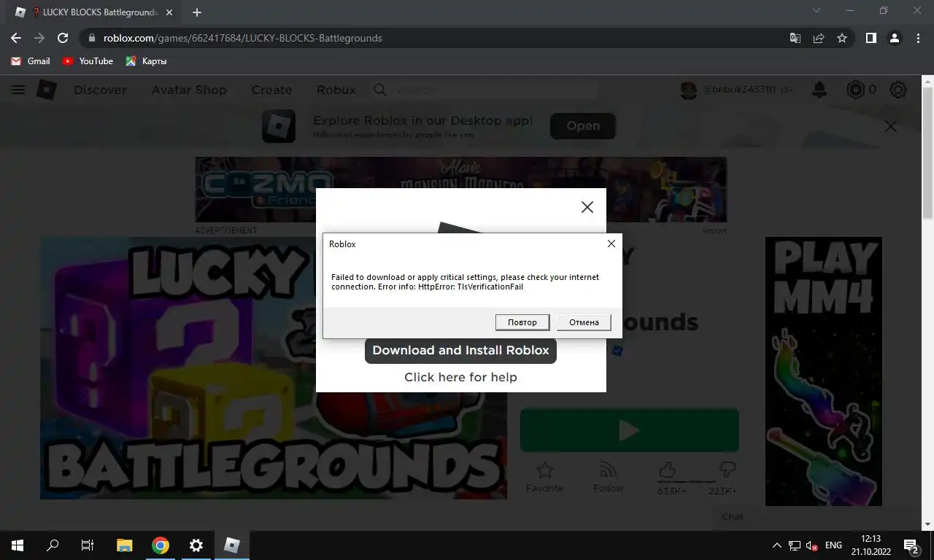
Task: Open the Robux balance icon
Action: pyautogui.click(x=855, y=90)
